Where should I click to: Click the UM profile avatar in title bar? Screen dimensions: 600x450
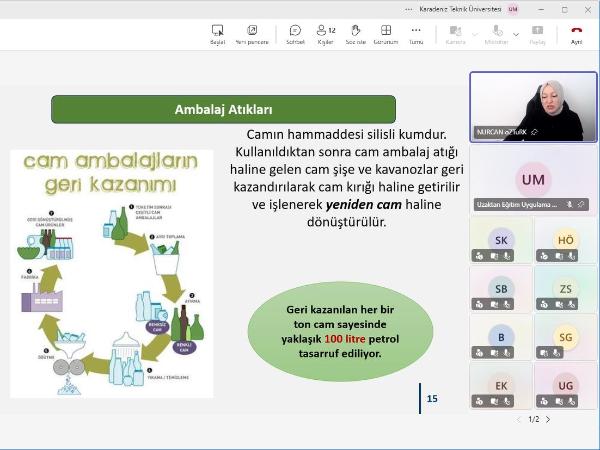(513, 9)
